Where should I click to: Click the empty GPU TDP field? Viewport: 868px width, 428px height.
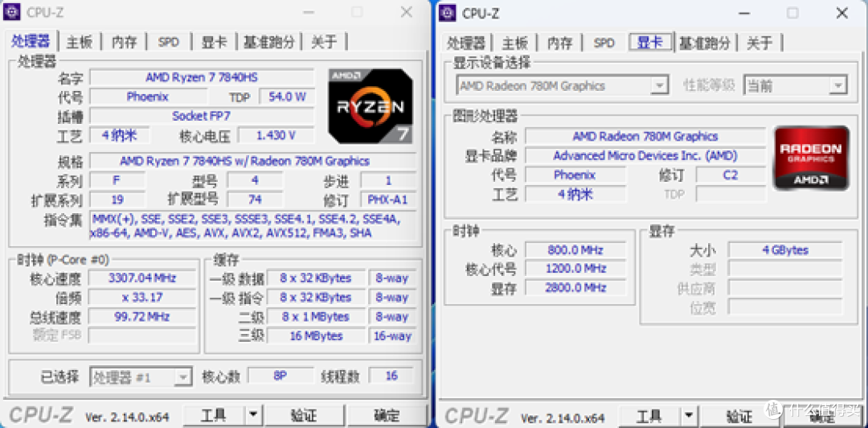coord(730,194)
